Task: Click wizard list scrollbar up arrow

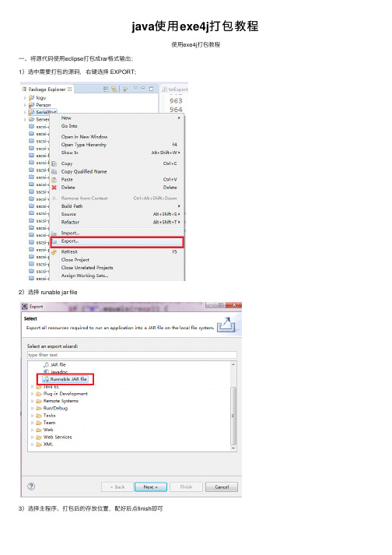Action: click(x=233, y=364)
